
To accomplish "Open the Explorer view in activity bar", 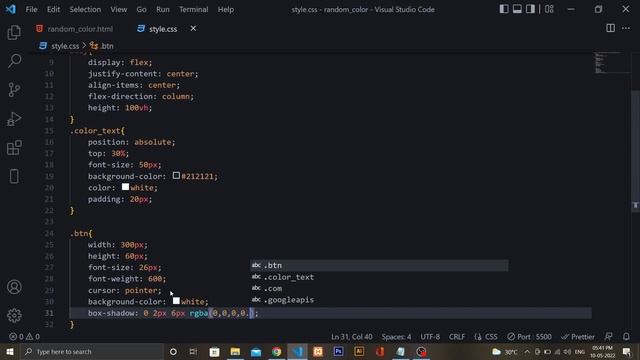I will [14, 32].
